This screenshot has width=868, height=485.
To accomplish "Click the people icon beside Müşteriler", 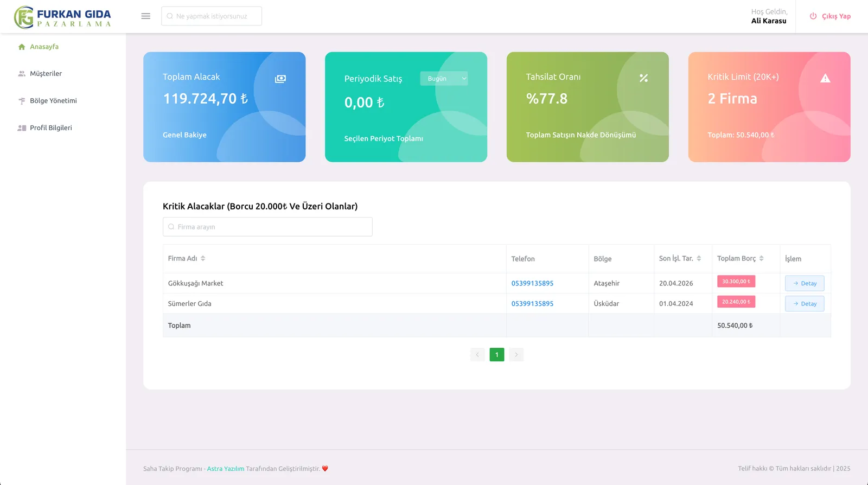I will click(22, 74).
